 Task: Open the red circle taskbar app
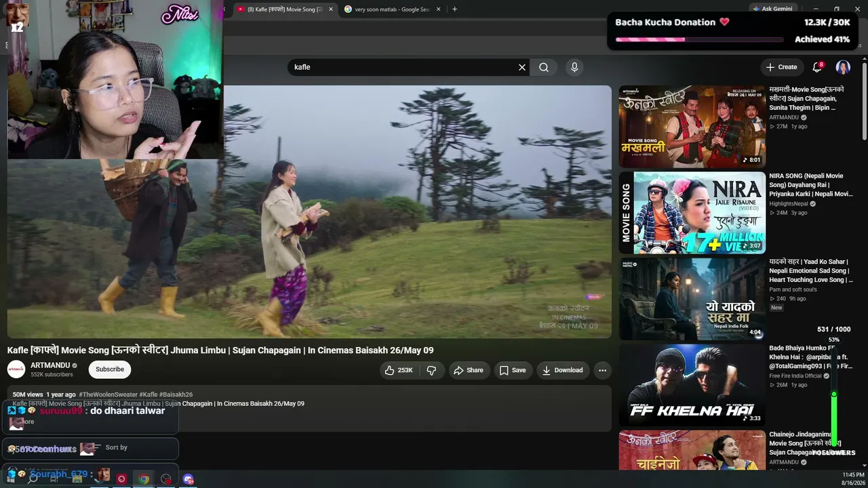(x=121, y=479)
